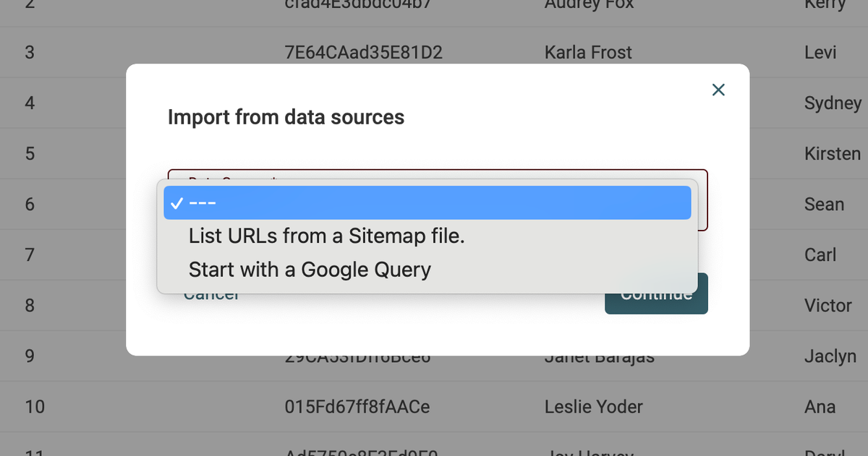The height and width of the screenshot is (456, 868).
Task: Select the Ana cell
Action: tap(820, 407)
